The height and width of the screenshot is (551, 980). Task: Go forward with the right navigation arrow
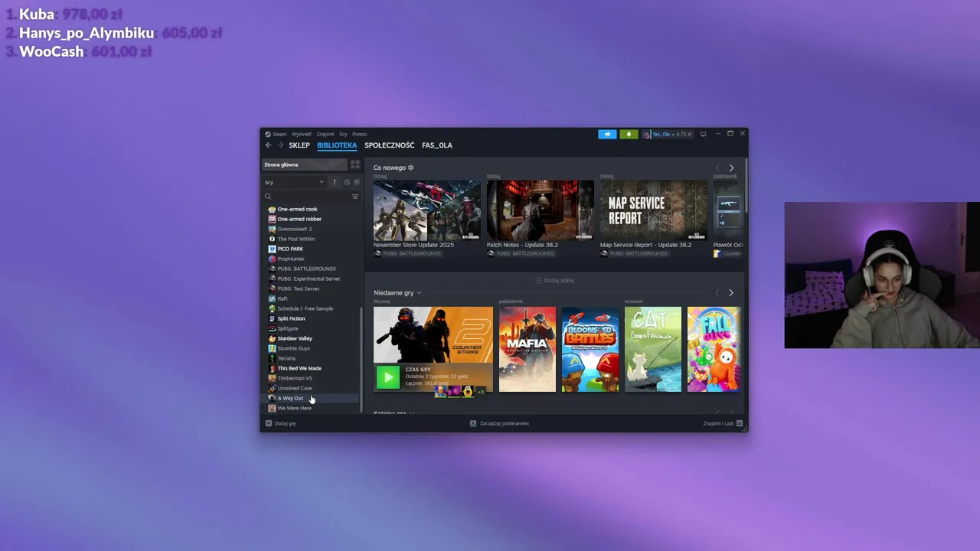coord(280,145)
